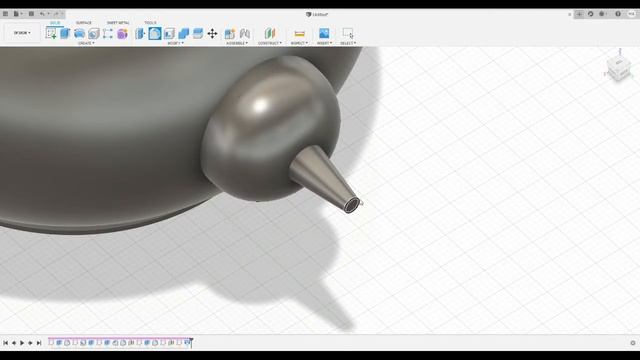
Task: Expand the ASSEMBLE menu
Action: (237, 43)
